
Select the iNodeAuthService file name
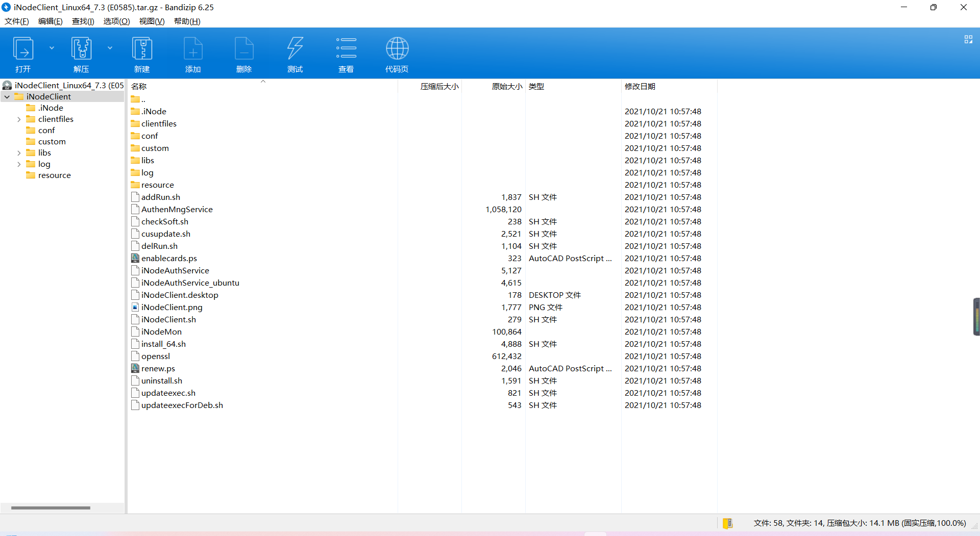pos(175,270)
